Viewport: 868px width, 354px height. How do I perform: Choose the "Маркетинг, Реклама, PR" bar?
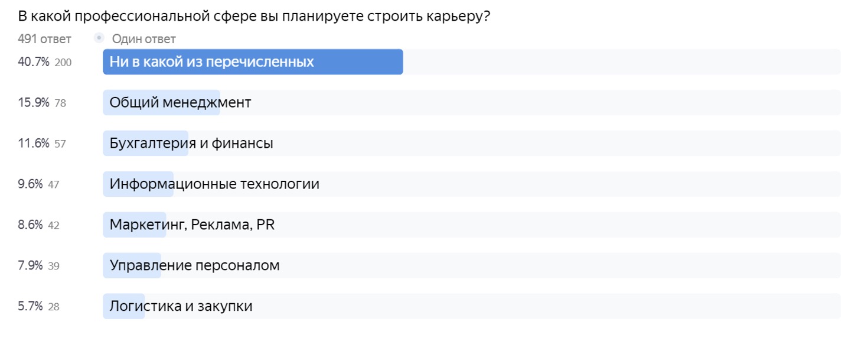click(x=472, y=225)
